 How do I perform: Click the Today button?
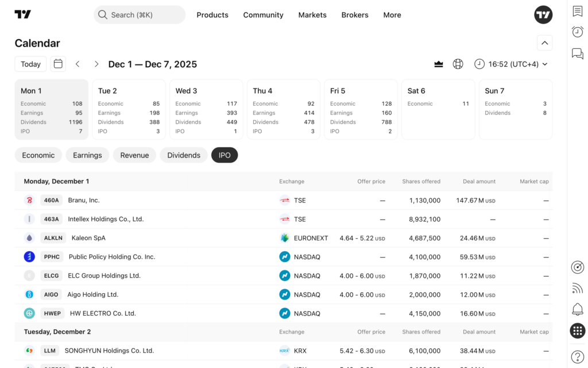(30, 64)
